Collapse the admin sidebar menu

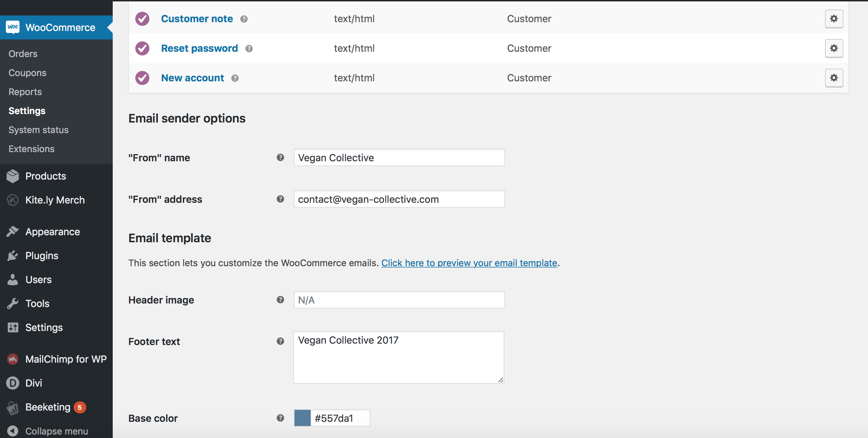(x=56, y=431)
